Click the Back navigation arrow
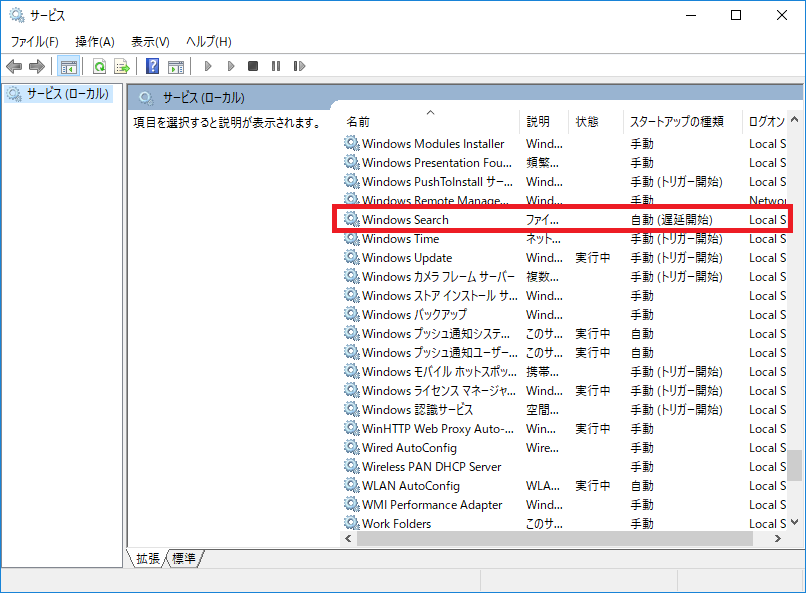Viewport: 806px width, 593px height. pos(14,66)
